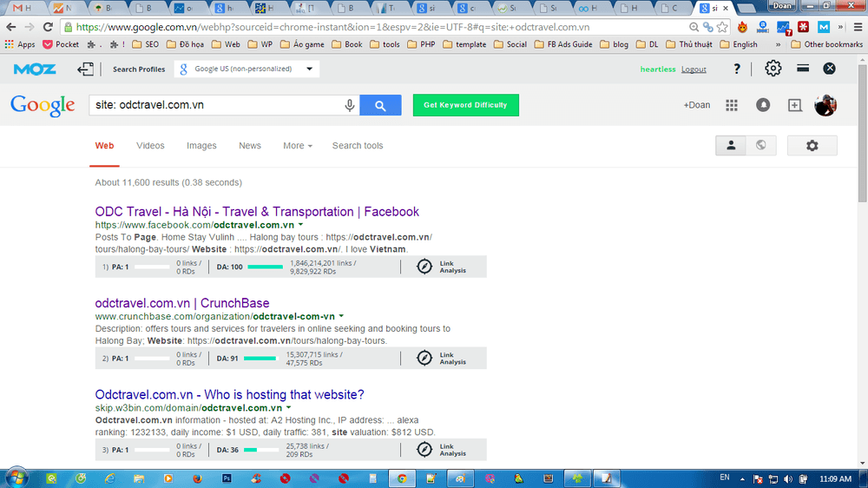Open Chrome from the Windows taskbar

[402, 478]
